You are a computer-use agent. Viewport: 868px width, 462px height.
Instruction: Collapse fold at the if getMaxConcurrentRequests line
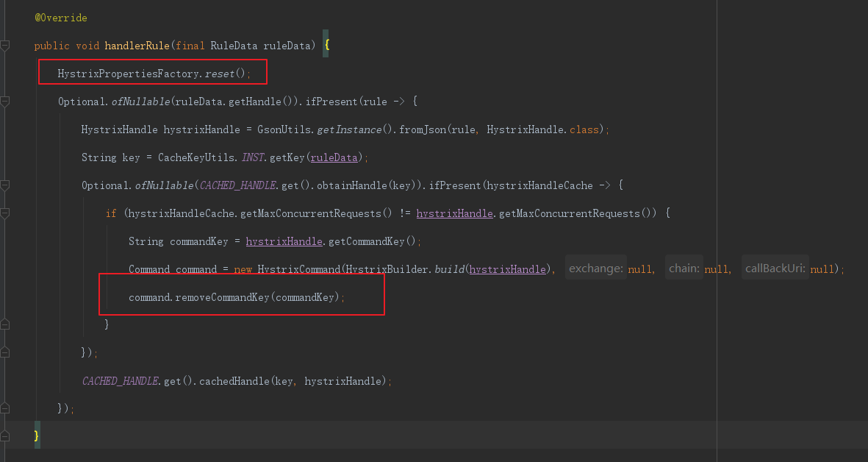pyautogui.click(x=4, y=213)
